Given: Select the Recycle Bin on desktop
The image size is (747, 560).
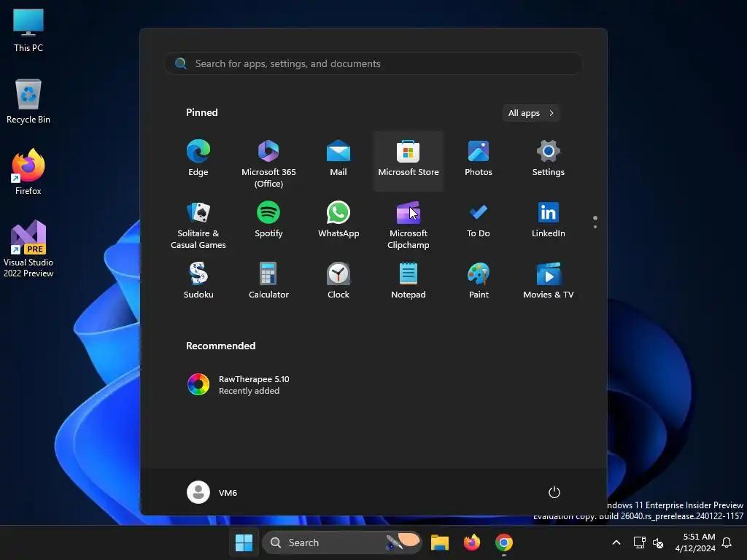Looking at the screenshot, I should [28, 101].
